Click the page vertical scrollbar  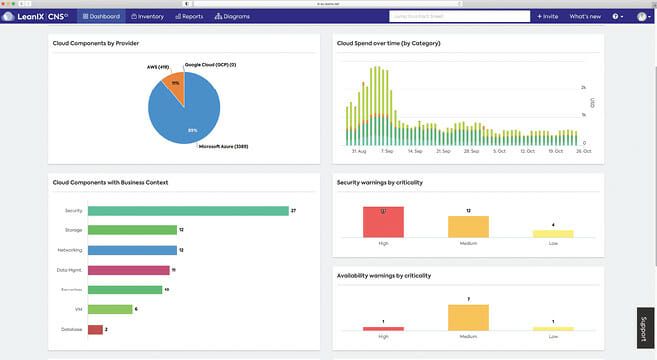tap(655, 166)
